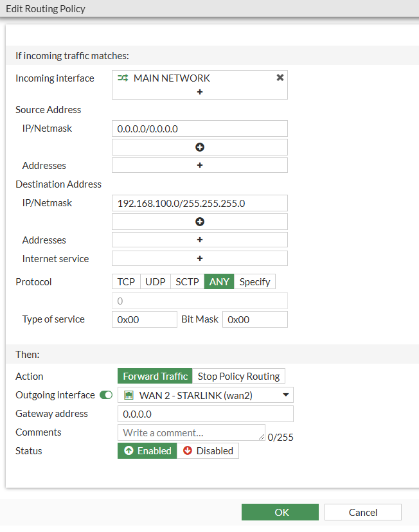This screenshot has height=532, width=419.
Task: Select Stop Policy Routing action
Action: 238,377
